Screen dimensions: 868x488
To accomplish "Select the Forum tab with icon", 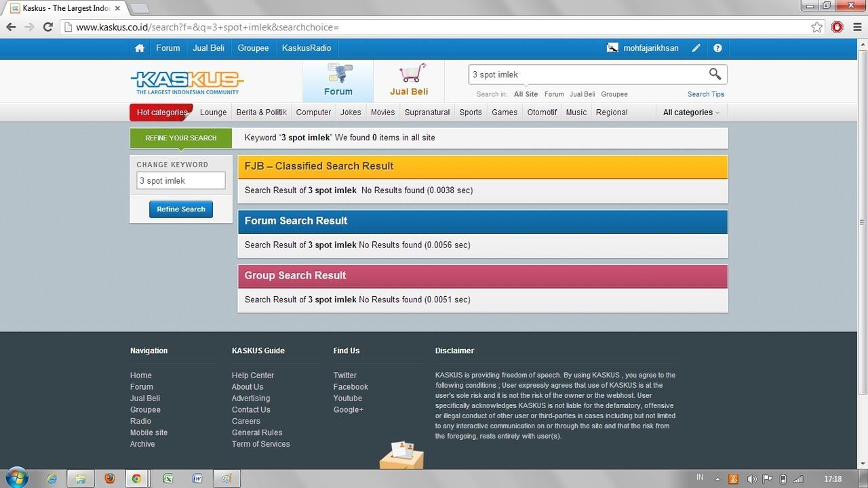I will (338, 81).
